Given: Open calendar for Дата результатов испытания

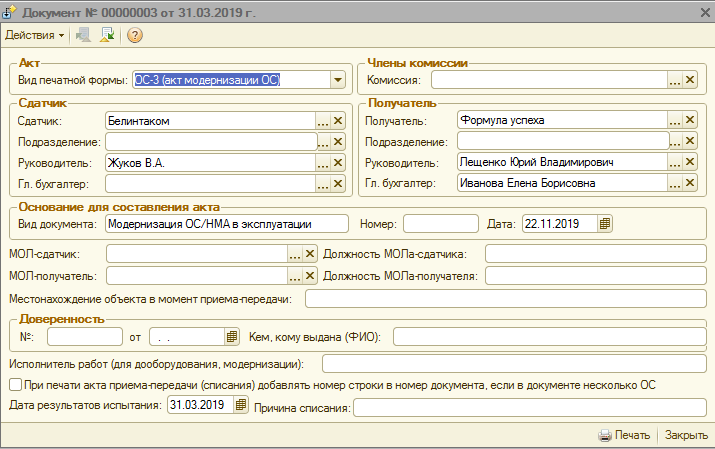Looking at the screenshot, I should click(x=240, y=405).
